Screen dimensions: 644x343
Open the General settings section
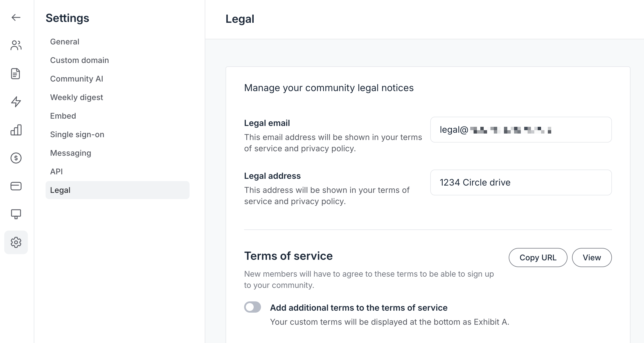tap(65, 41)
